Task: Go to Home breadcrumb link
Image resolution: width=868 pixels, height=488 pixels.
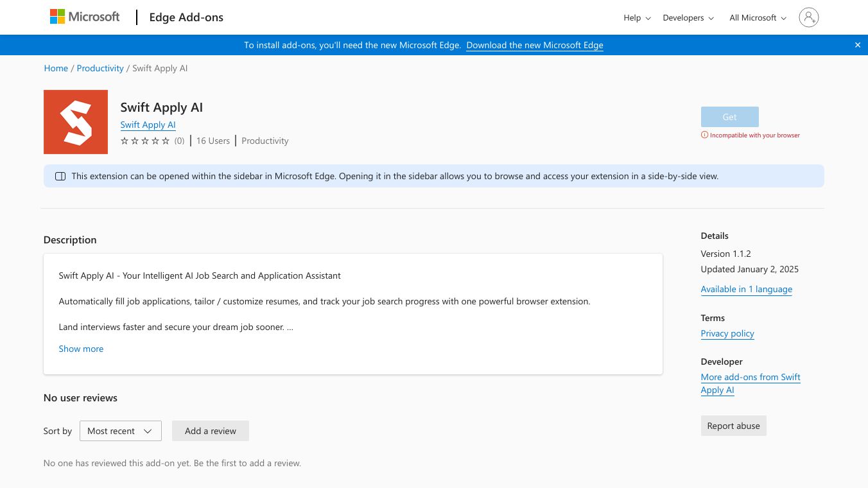Action: pos(56,68)
